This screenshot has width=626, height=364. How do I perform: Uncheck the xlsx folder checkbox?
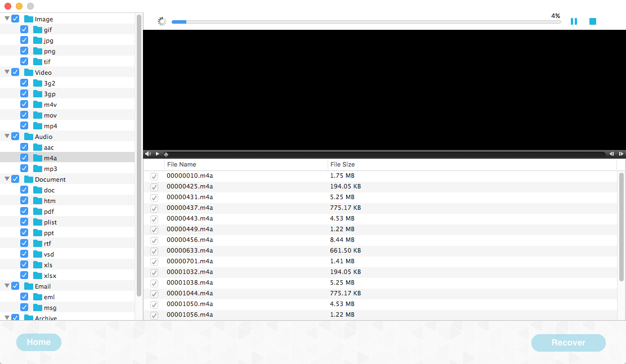coord(24,276)
